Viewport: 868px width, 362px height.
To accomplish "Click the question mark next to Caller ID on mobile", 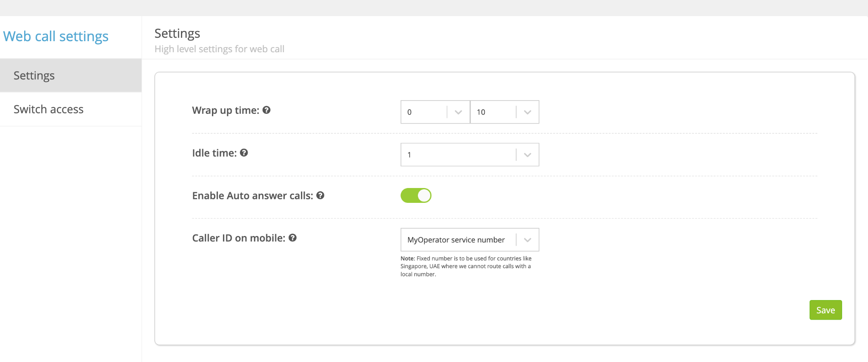I will pyautogui.click(x=292, y=238).
